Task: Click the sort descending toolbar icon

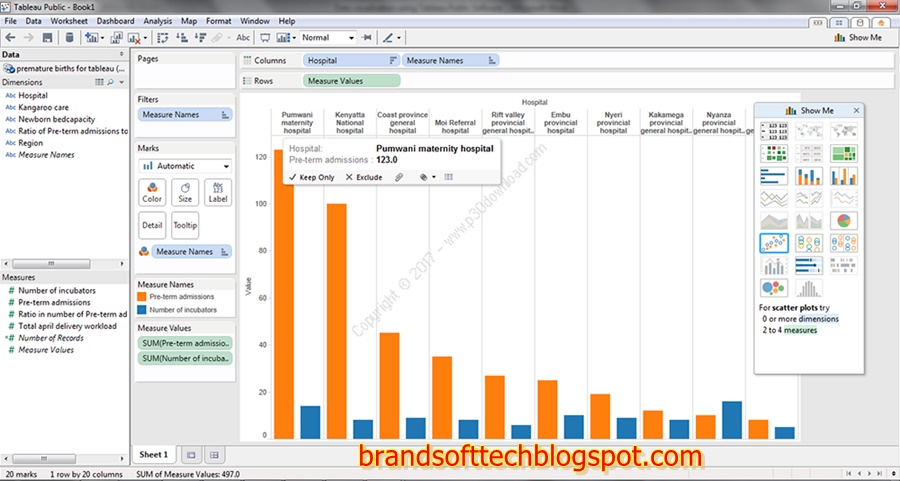Action: [x=200, y=37]
